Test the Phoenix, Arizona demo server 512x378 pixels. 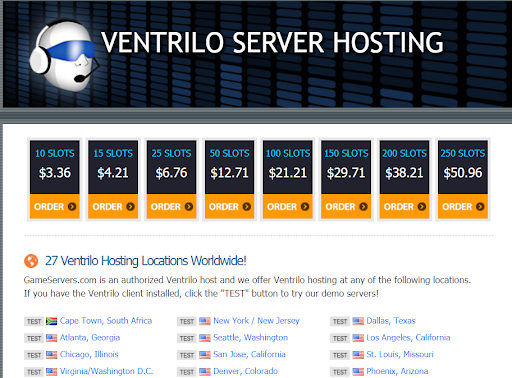click(340, 372)
